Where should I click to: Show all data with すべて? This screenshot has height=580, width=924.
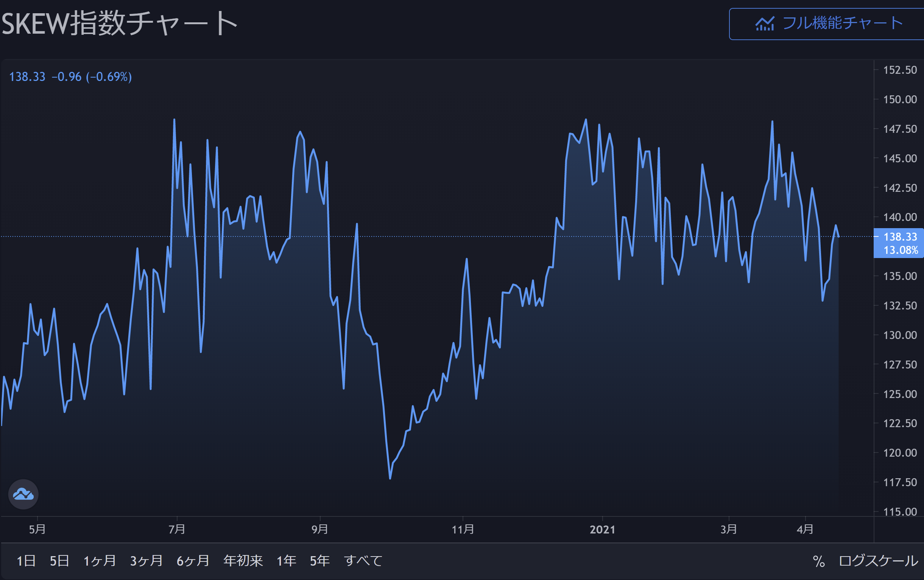(363, 561)
